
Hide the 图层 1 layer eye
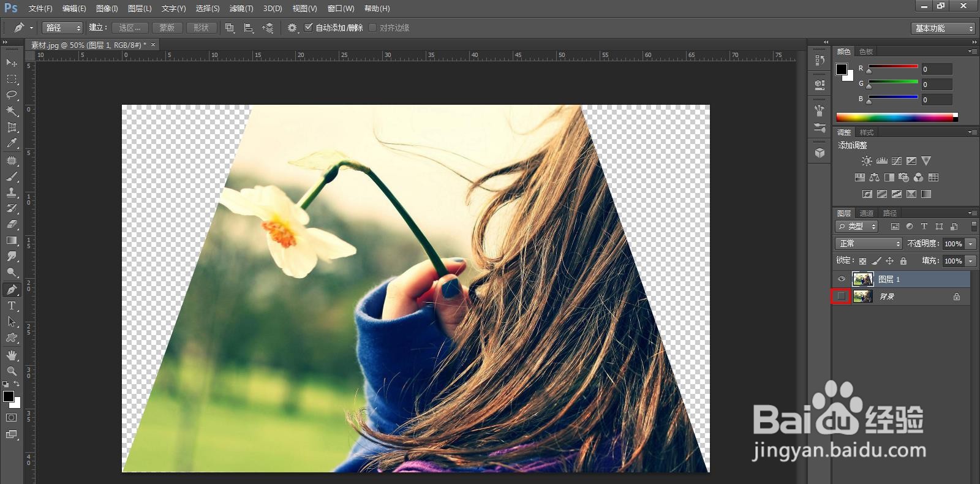point(842,279)
